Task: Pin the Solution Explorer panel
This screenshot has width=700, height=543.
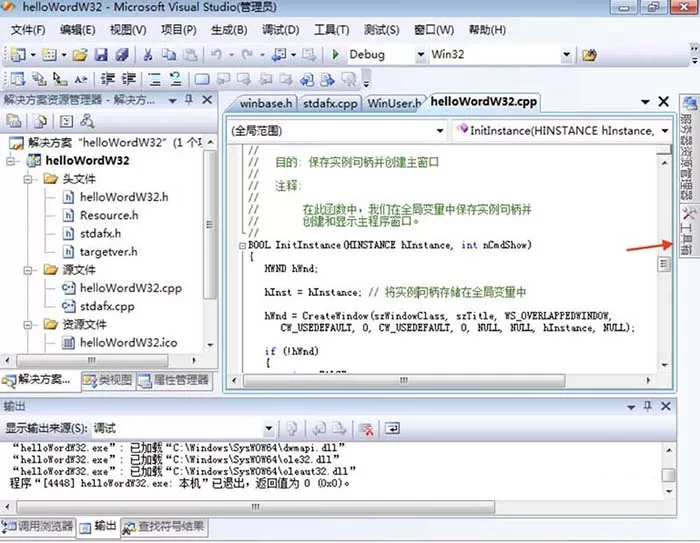Action: click(x=189, y=99)
